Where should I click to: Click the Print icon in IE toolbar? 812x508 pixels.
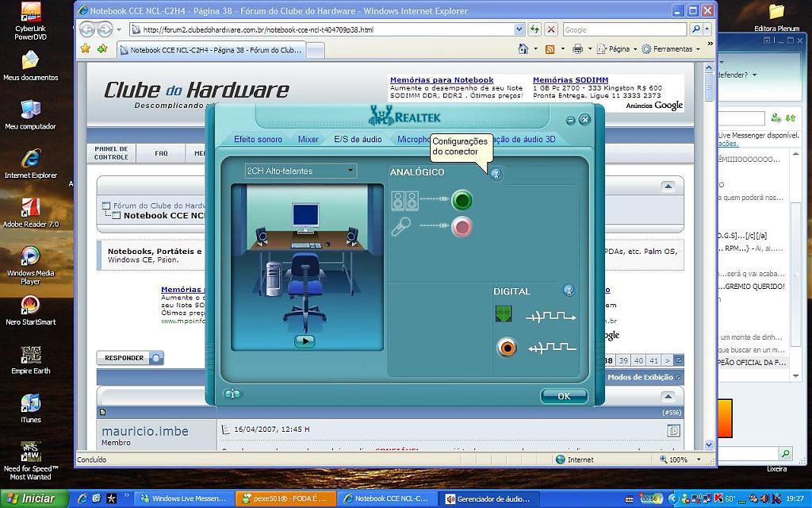click(577, 49)
